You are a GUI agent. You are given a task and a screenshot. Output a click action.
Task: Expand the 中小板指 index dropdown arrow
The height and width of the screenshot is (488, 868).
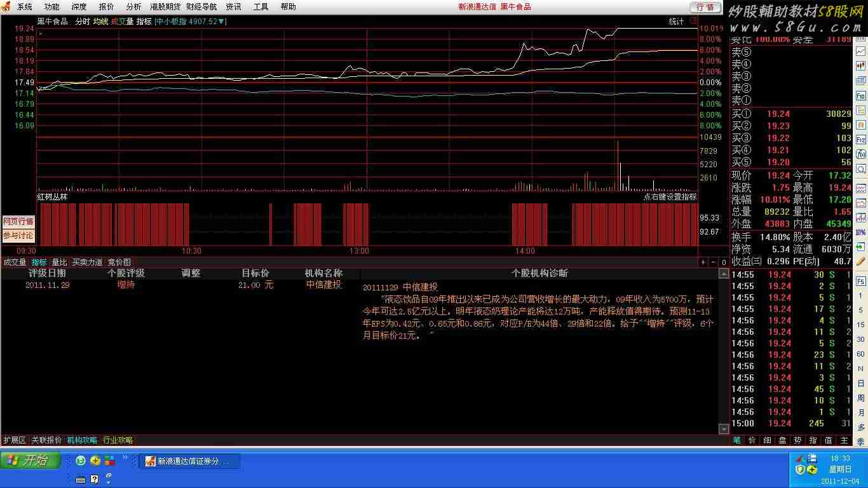point(224,22)
